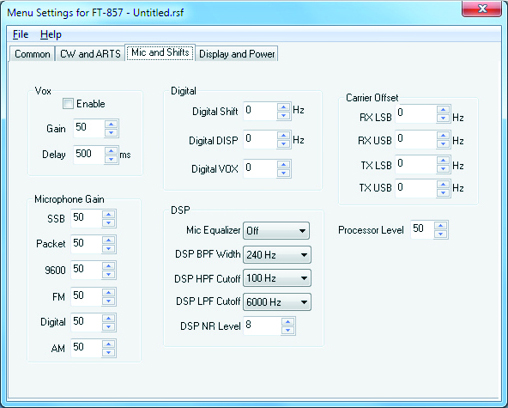Increase Vox Gain with up arrow
Viewport: 508px width, 408px height.
tap(111, 124)
